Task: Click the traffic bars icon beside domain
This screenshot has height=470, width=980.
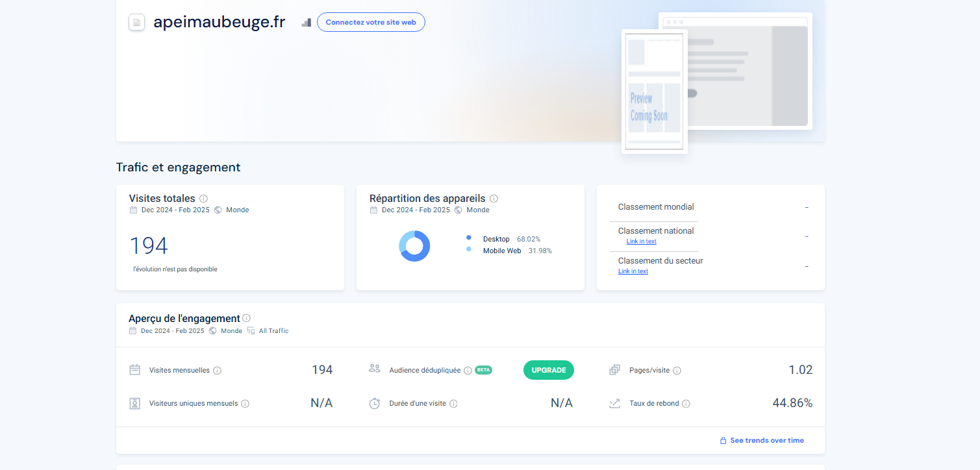Action: [307, 23]
